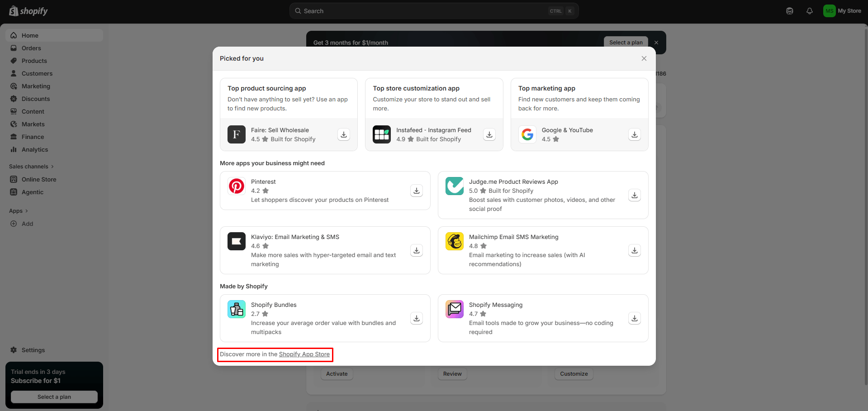868x411 pixels.
Task: Click the Faire app logo
Action: coord(237,134)
